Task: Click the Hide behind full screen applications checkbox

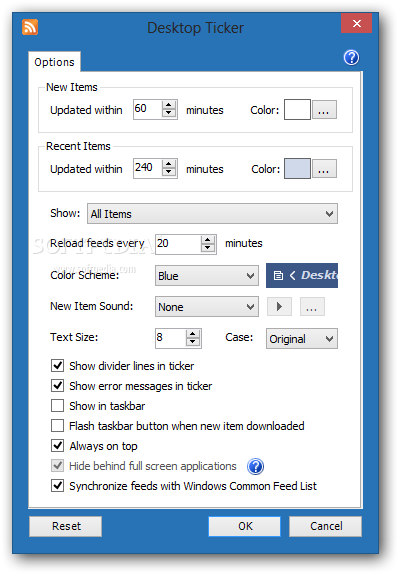Action: 57,466
